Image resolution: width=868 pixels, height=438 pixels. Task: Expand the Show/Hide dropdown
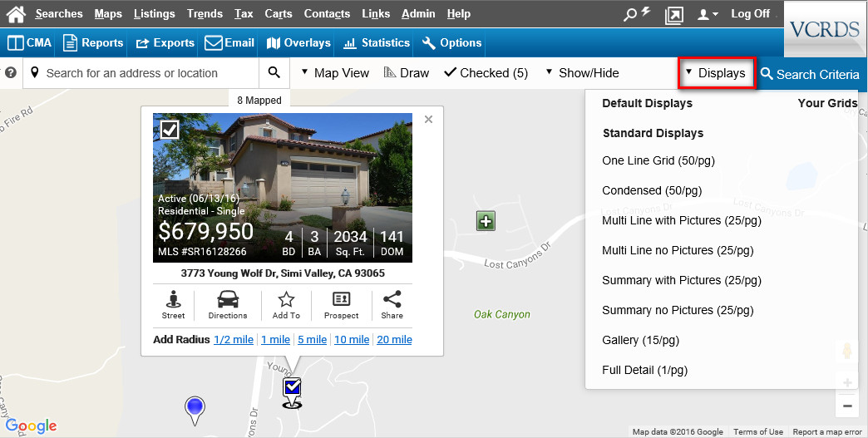582,73
